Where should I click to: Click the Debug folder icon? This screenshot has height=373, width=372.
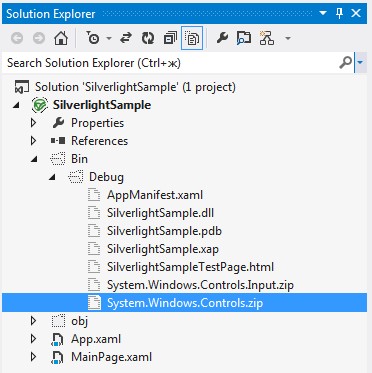pos(76,177)
